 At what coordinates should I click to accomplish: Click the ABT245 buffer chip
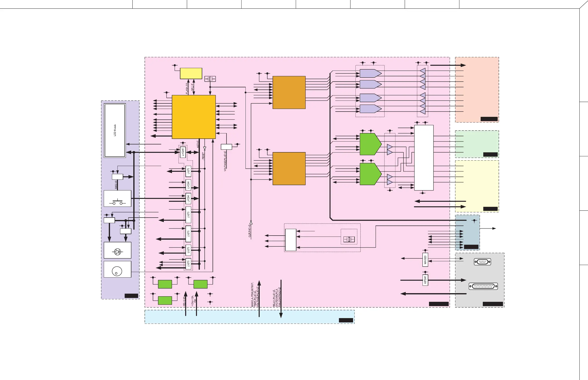[x=425, y=280]
